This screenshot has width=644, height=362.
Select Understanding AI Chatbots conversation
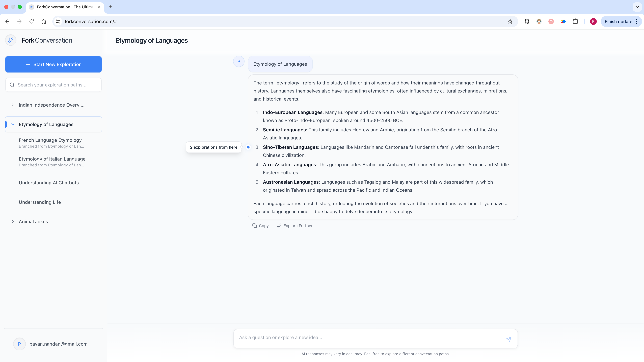coord(49,183)
